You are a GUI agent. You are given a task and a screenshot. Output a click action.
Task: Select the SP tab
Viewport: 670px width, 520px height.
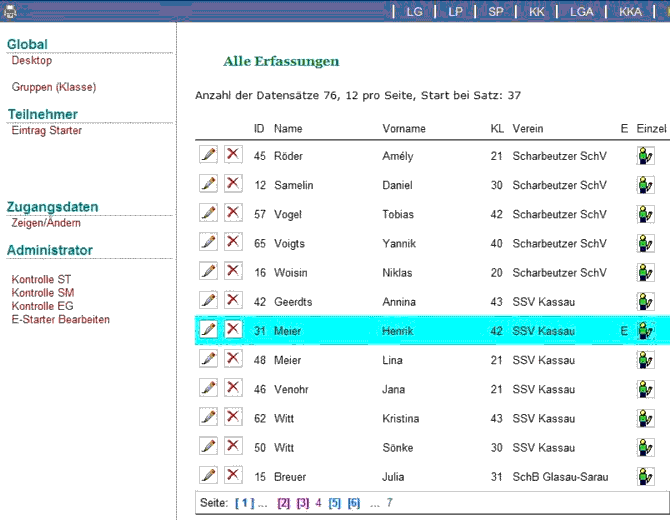click(x=496, y=12)
